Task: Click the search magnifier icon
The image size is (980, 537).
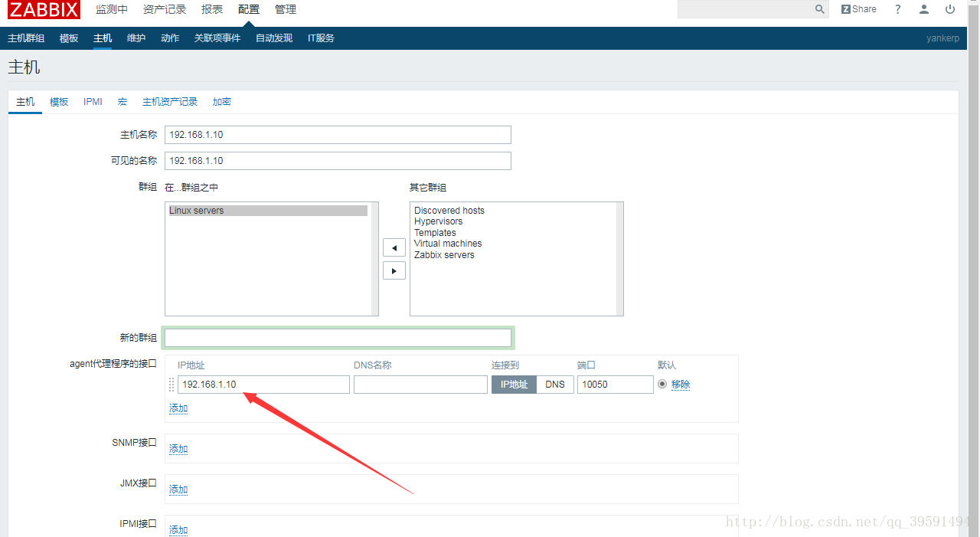Action: coord(819,9)
